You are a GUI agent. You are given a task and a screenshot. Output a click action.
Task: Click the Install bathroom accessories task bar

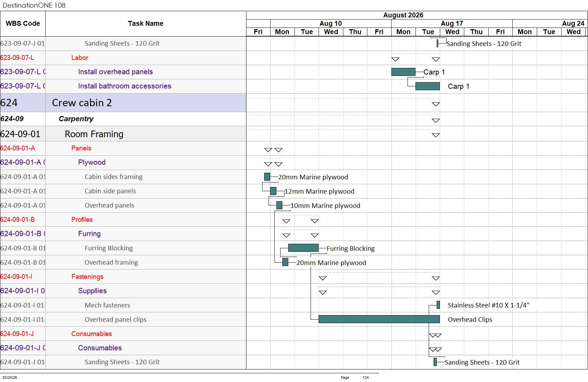[428, 86]
